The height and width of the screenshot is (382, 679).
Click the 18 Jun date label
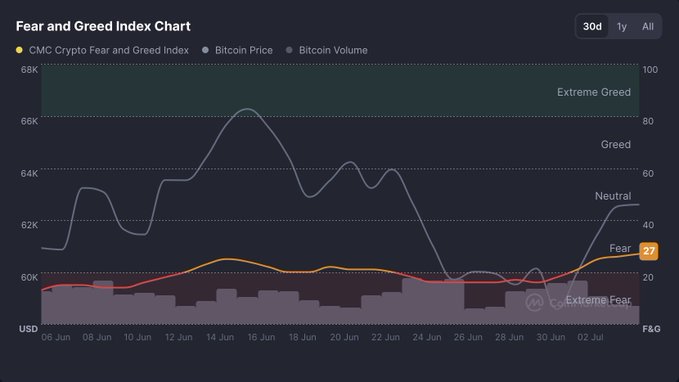coord(303,337)
